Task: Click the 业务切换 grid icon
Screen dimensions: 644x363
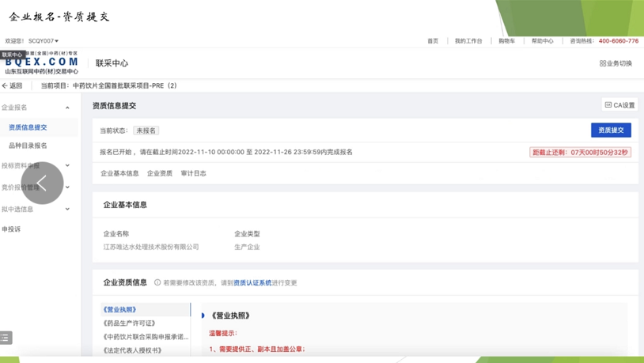Action: (603, 63)
